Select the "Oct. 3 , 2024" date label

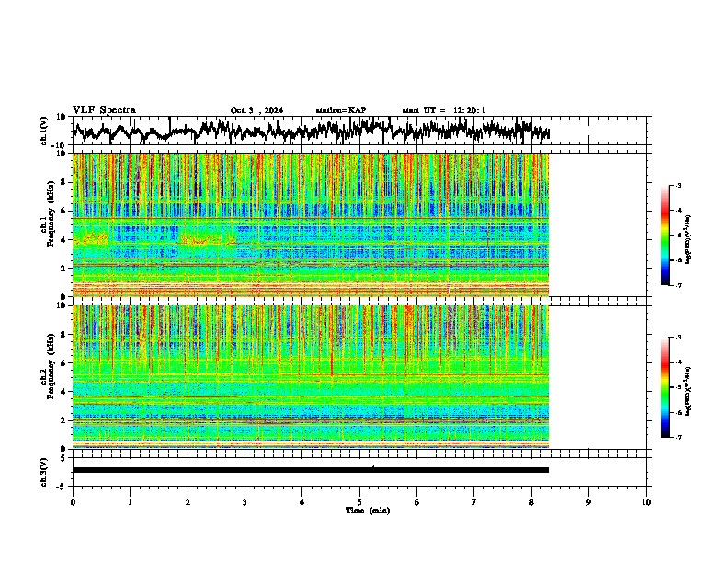256,110
